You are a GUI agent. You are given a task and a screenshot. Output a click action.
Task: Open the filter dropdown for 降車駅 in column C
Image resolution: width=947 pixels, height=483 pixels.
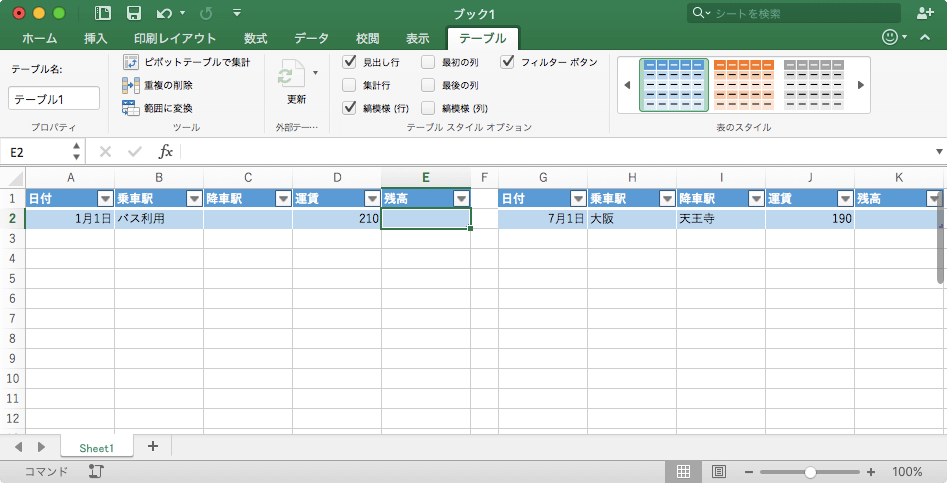(283, 199)
